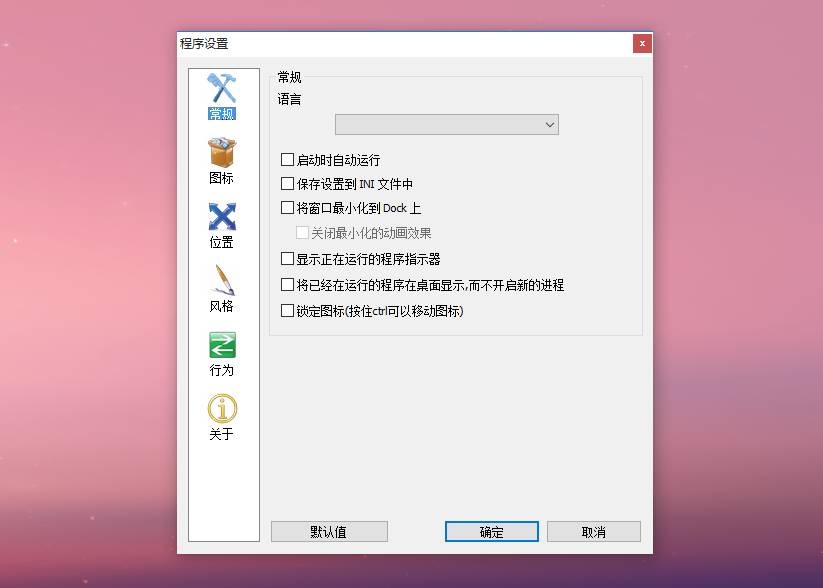Viewport: 823px width, 588px height.
Task: Enable 启动时自动运行 checkbox
Action: pos(287,159)
